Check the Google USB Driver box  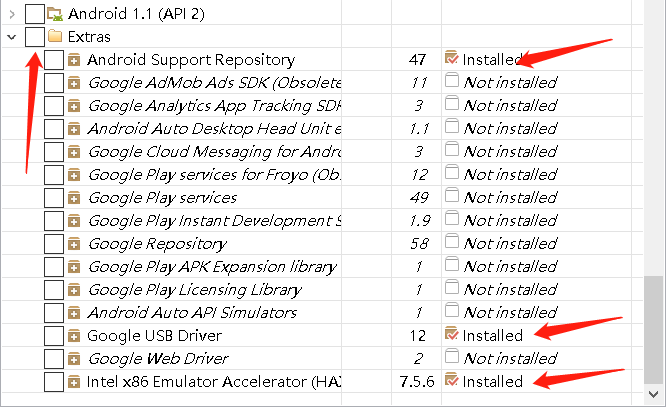point(54,336)
